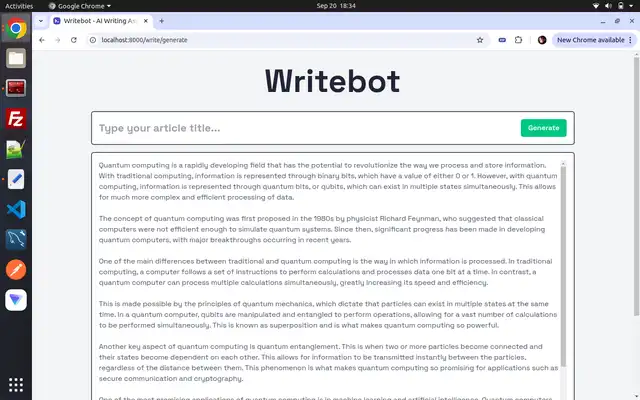
Task: Launch the red terminal app in dock
Action: (16, 88)
